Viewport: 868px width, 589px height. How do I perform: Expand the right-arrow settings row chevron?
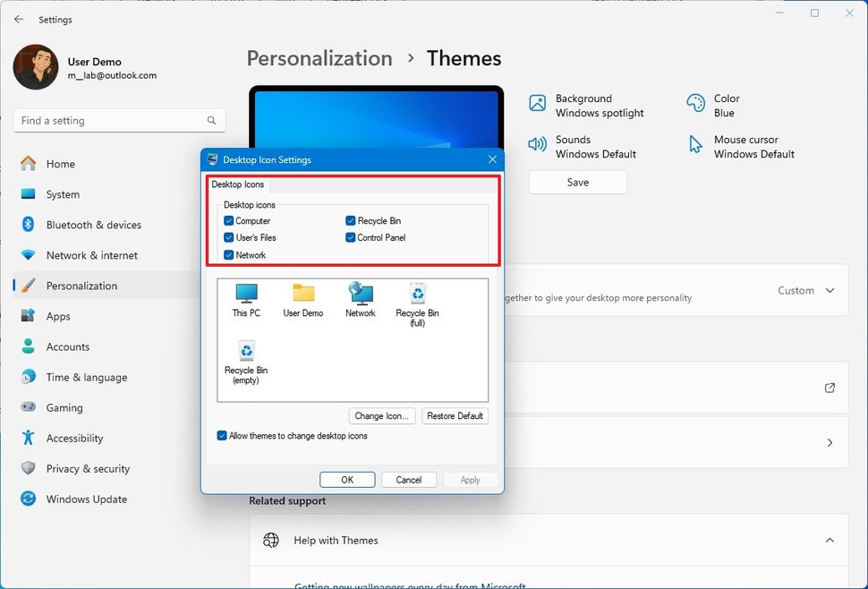click(x=831, y=442)
